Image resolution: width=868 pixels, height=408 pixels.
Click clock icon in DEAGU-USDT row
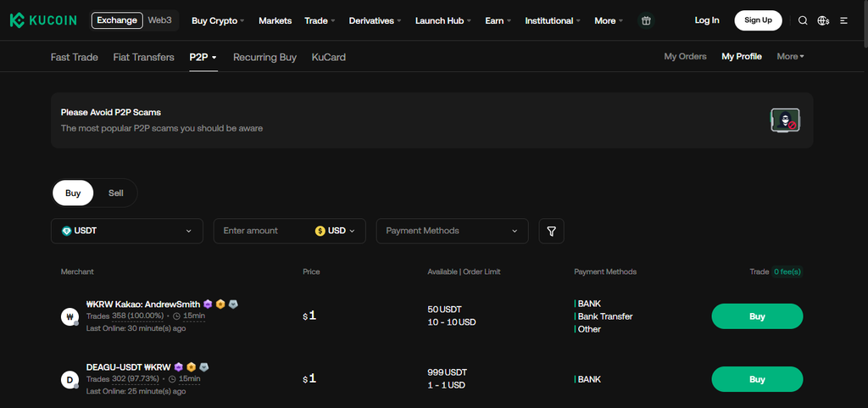(172, 379)
